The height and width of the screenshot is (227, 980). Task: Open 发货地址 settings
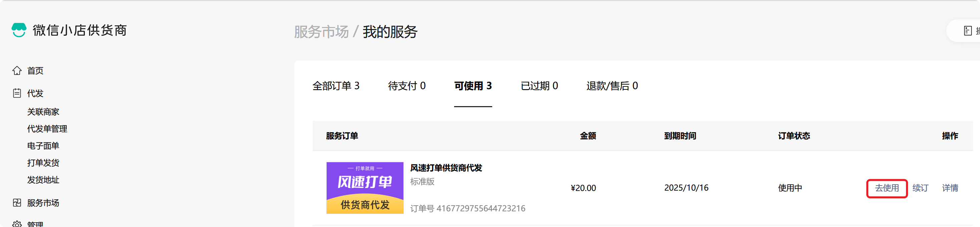click(43, 180)
